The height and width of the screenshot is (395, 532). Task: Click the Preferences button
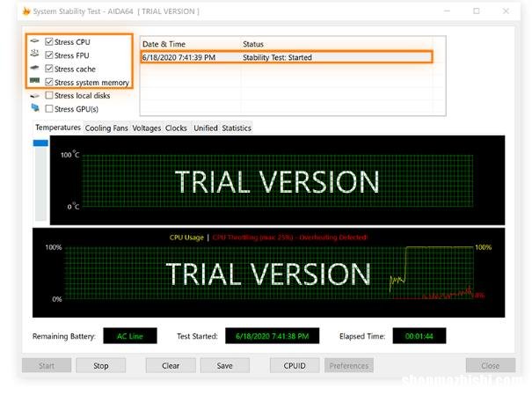click(x=349, y=365)
